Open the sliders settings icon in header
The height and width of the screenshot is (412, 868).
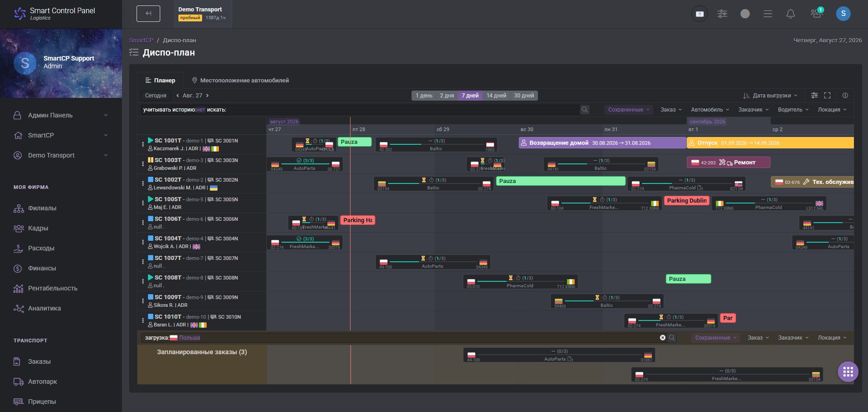pos(722,14)
